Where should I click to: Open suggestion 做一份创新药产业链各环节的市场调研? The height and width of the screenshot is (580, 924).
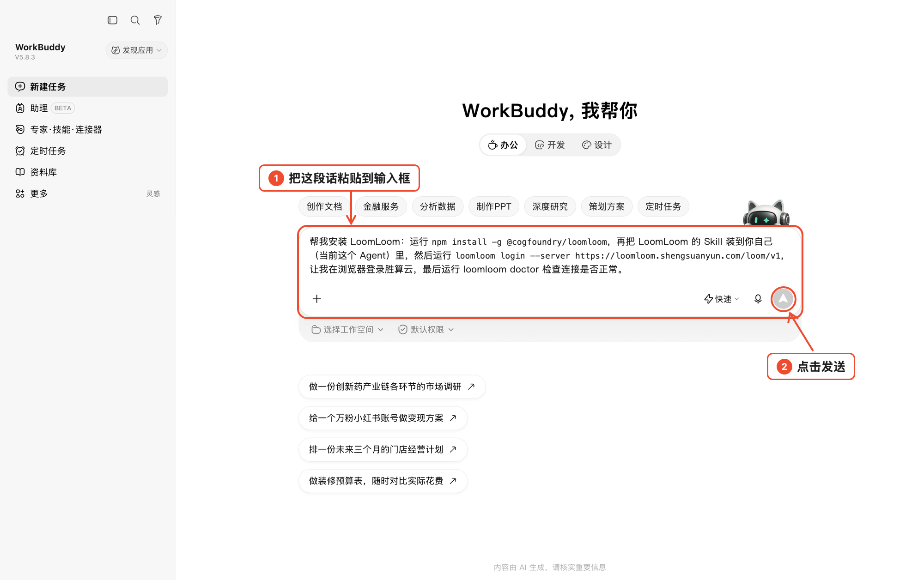(x=392, y=387)
